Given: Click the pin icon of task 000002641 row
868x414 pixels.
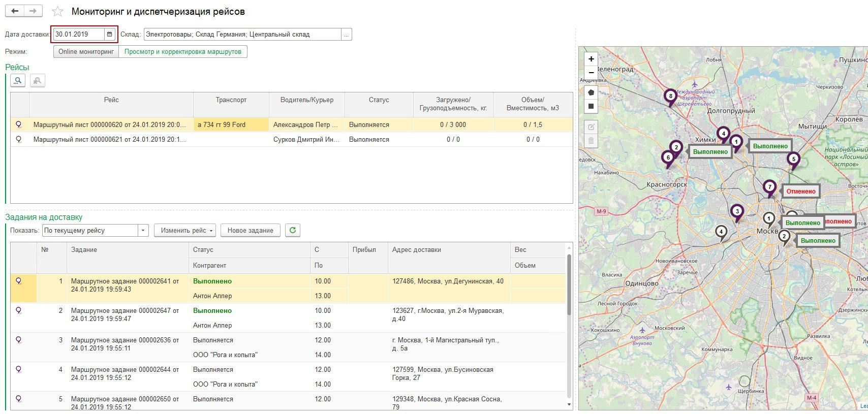Looking at the screenshot, I should pyautogui.click(x=19, y=281).
